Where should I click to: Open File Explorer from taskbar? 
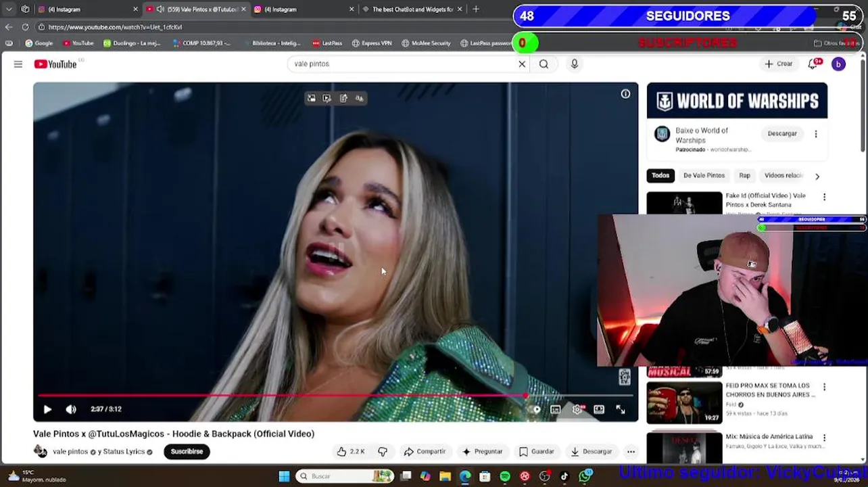[445, 477]
